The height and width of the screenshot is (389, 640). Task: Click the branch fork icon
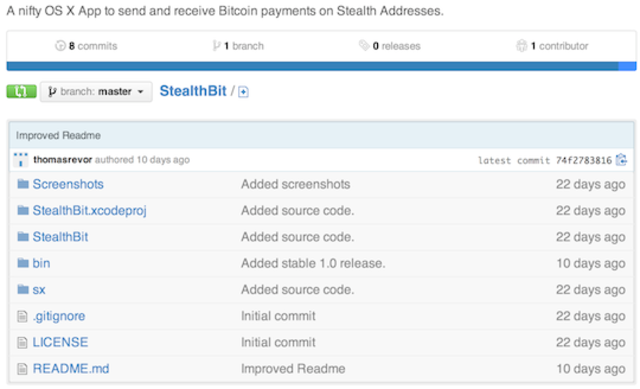[x=216, y=46]
